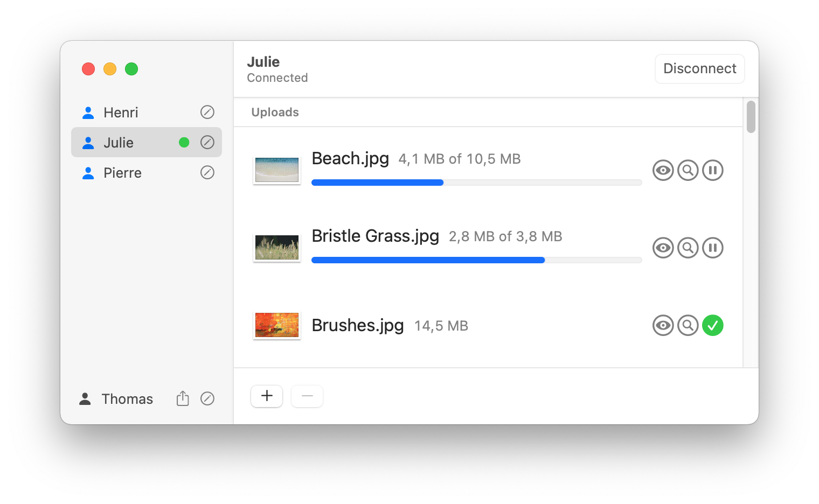This screenshot has height=504, width=819.
Task: Minimize the window with the yellow button
Action: [x=110, y=69]
